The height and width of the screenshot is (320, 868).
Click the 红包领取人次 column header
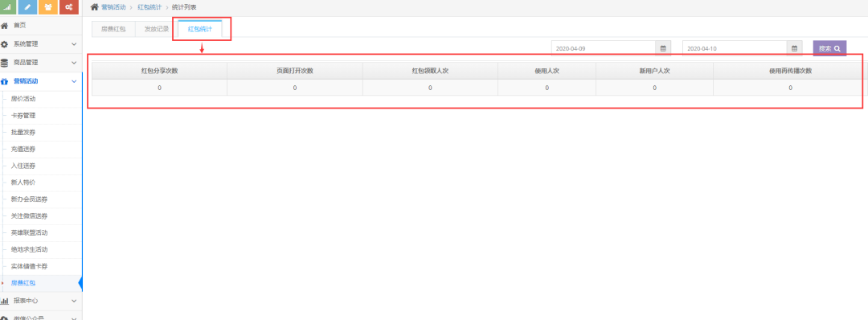click(x=430, y=71)
